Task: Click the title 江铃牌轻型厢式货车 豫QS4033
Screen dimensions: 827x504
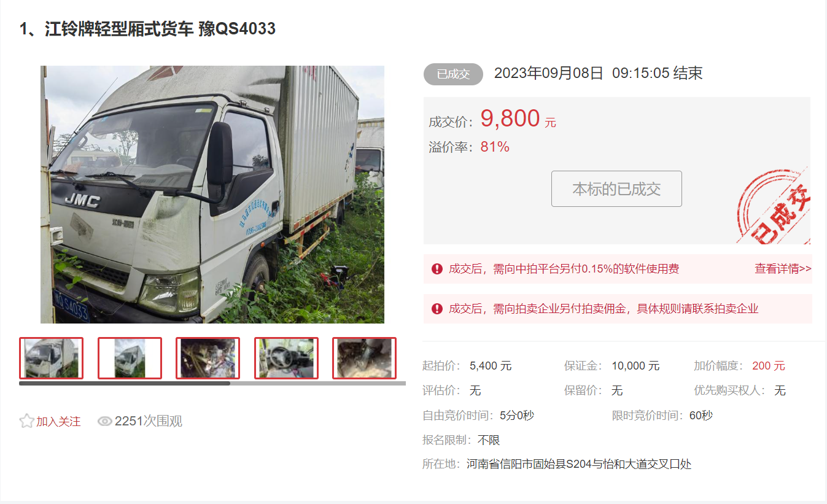Action: (x=147, y=29)
